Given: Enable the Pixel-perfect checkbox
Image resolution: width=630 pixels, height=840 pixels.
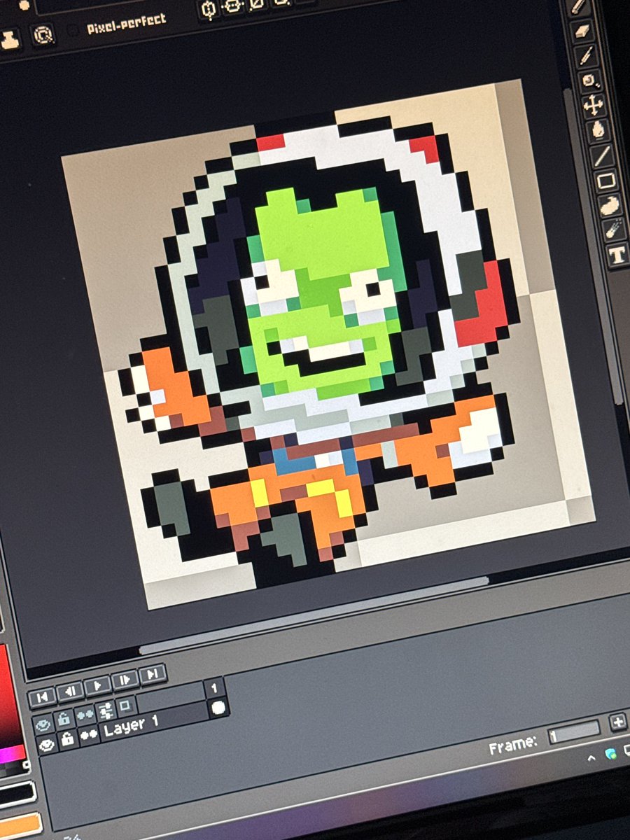Looking at the screenshot, I should pos(73,31).
